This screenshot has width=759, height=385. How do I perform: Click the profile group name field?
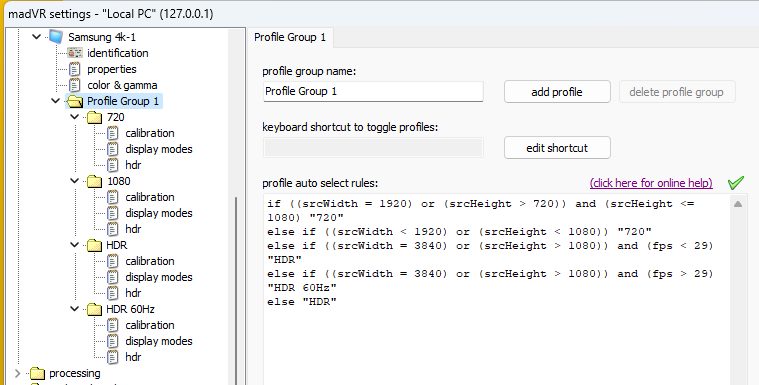373,92
